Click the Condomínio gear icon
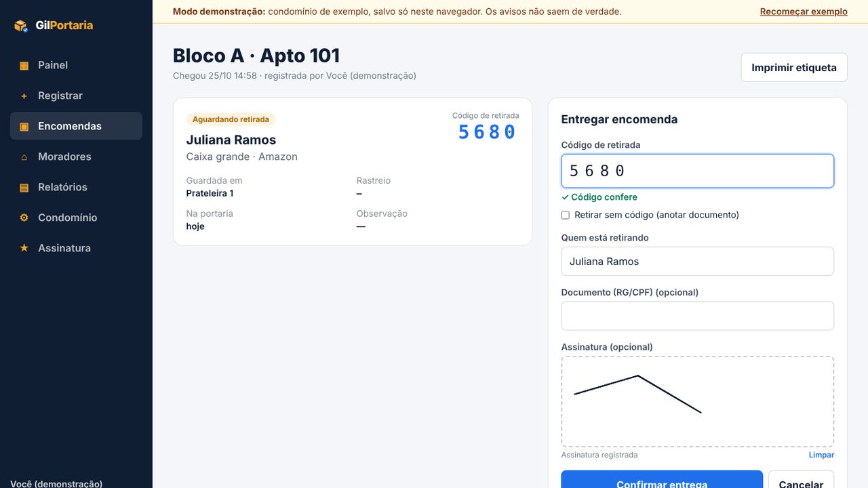 (24, 218)
